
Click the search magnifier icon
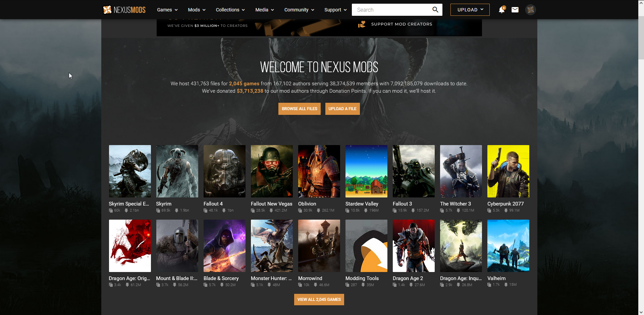coord(435,10)
